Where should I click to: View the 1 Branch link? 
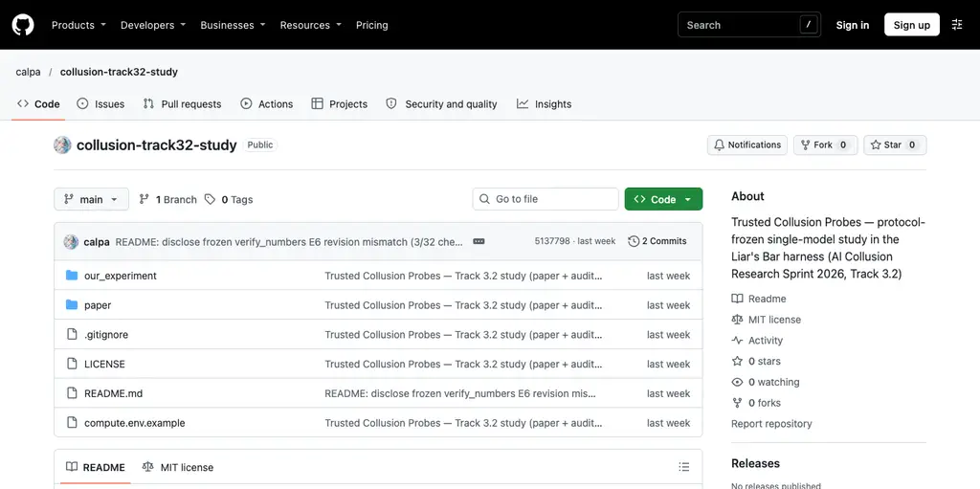coord(167,199)
